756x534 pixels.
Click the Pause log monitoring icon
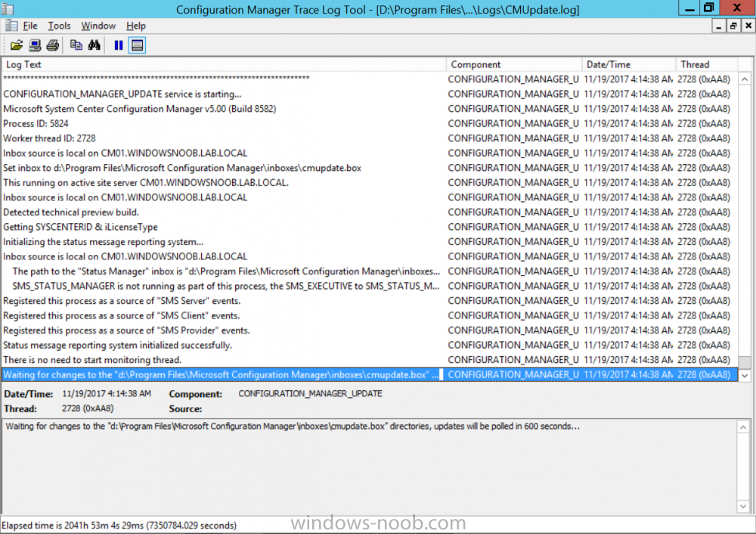(x=119, y=45)
